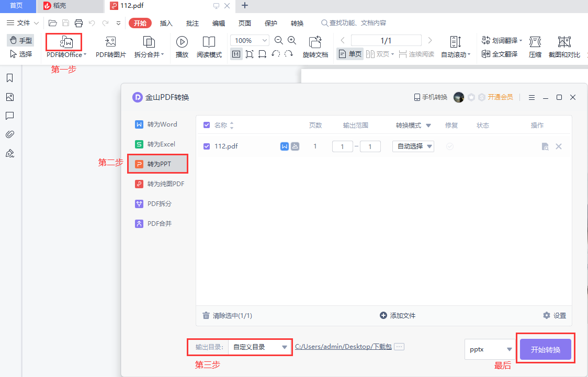Viewport: 588px width, 377px height.
Task: Open the 插入 ribbon tab
Action: point(166,23)
